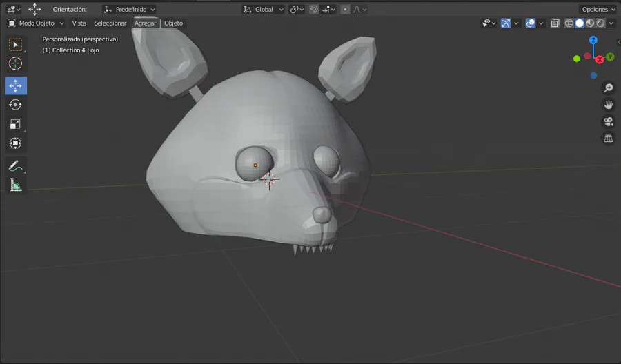The width and height of the screenshot is (621, 364).
Task: Open the overlays options dropdown arrow
Action: (540, 23)
